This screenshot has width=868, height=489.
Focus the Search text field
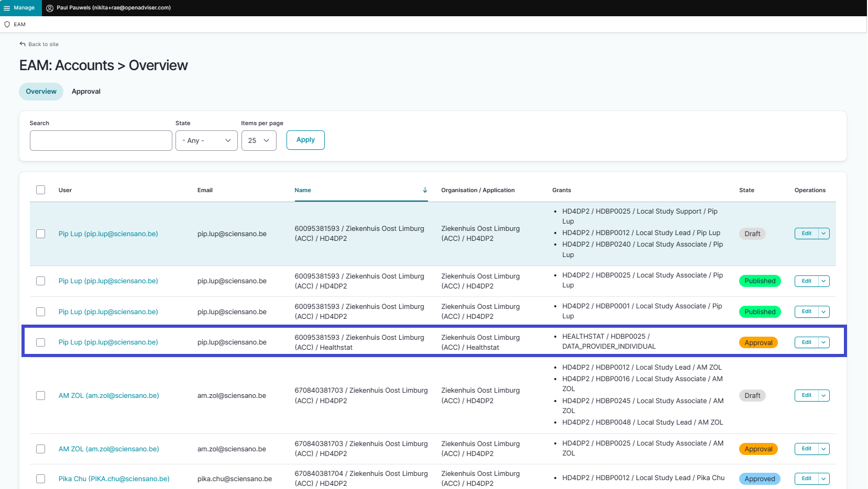pyautogui.click(x=101, y=140)
